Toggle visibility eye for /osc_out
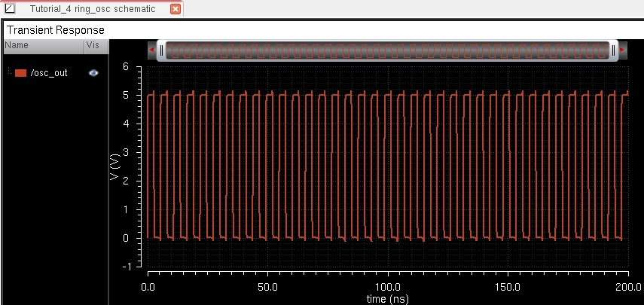The height and width of the screenshot is (305, 644). pyautogui.click(x=93, y=73)
